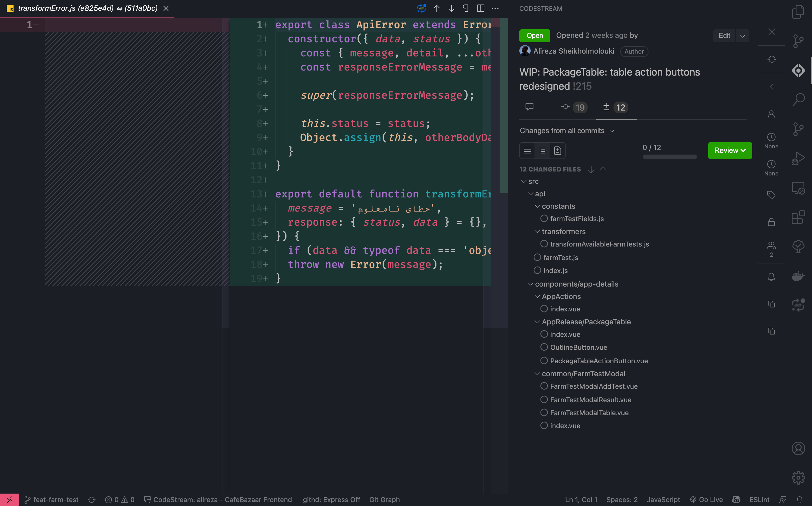Click refresh icon in pull request sidebar
This screenshot has height=506, width=812.
[x=771, y=59]
